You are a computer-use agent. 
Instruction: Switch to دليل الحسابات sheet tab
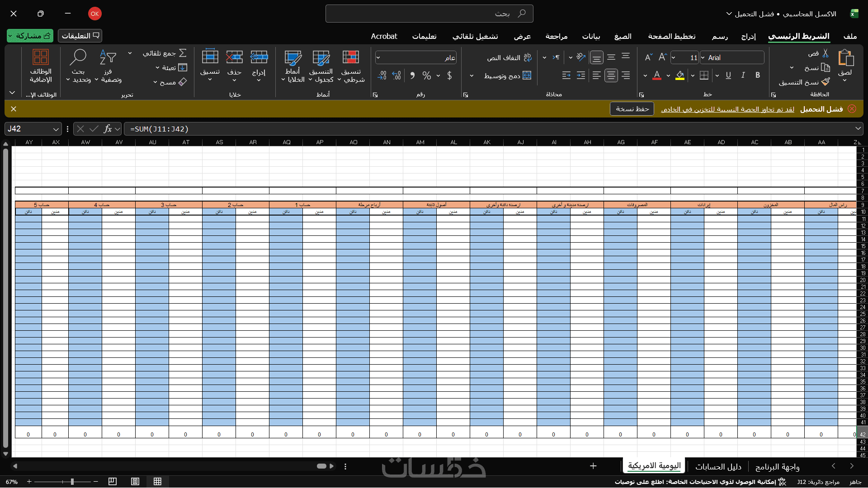718,467
